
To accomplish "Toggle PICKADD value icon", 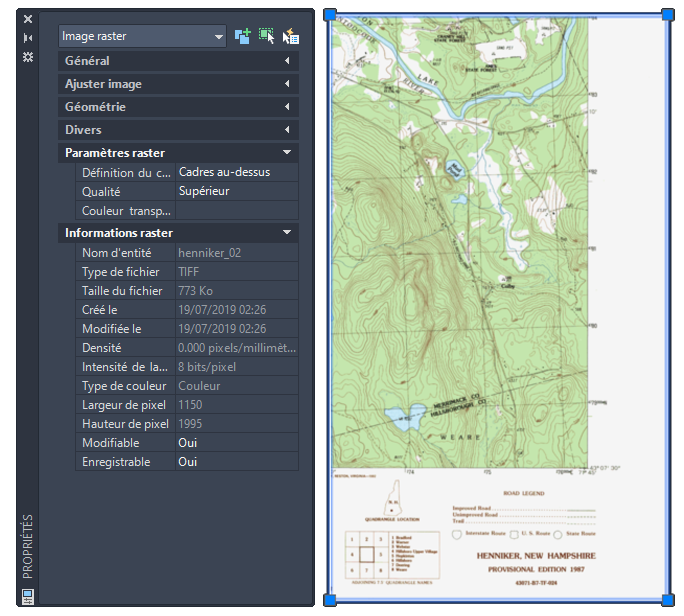I will [243, 36].
